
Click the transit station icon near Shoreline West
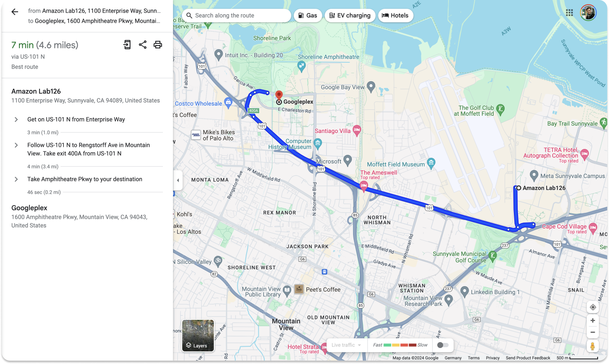(x=324, y=272)
